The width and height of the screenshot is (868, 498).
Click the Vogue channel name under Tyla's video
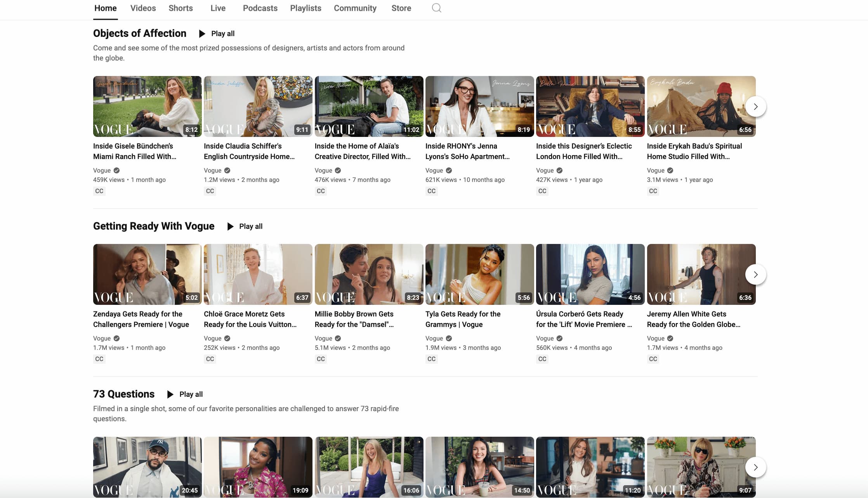(434, 338)
